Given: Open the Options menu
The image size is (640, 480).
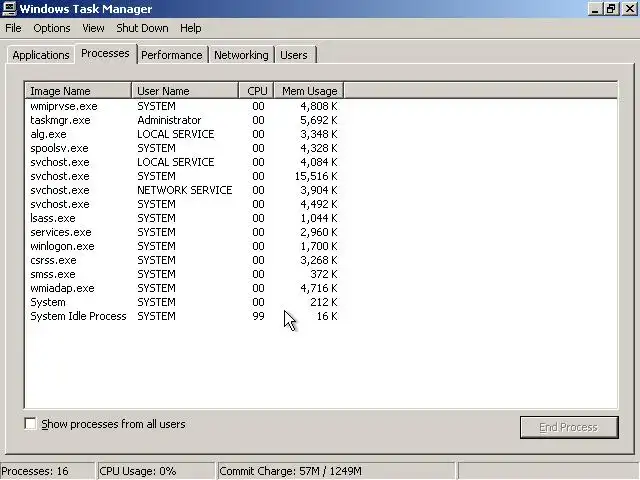Looking at the screenshot, I should [x=52, y=28].
